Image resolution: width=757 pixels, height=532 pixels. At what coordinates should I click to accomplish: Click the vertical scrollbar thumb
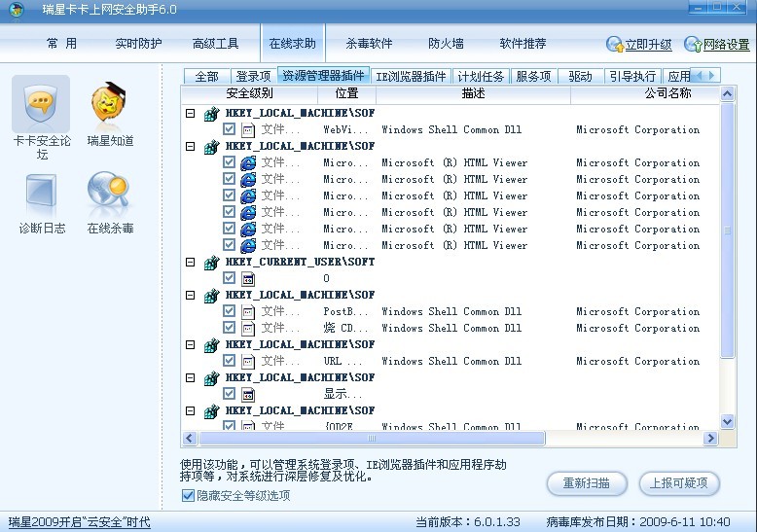(727, 231)
